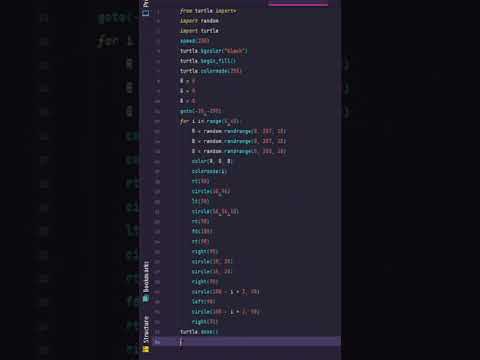
Task: Click the Structure panel icon
Action: (146, 349)
